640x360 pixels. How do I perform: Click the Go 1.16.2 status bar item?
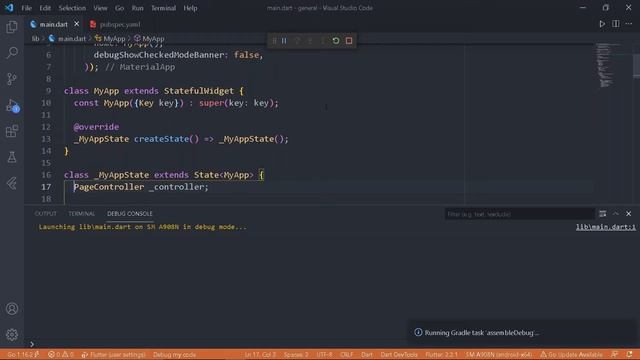coord(23,355)
